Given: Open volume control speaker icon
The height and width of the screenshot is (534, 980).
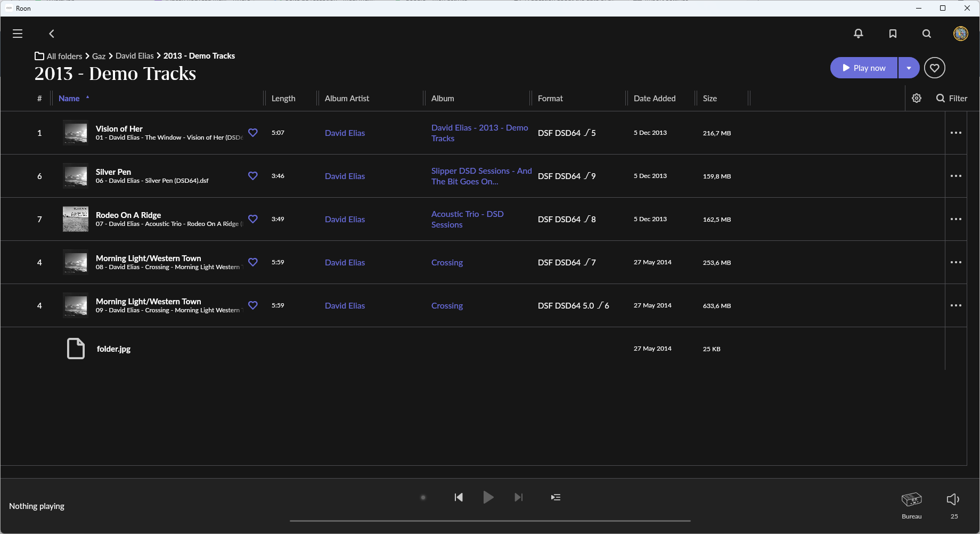Looking at the screenshot, I should click(x=953, y=499).
